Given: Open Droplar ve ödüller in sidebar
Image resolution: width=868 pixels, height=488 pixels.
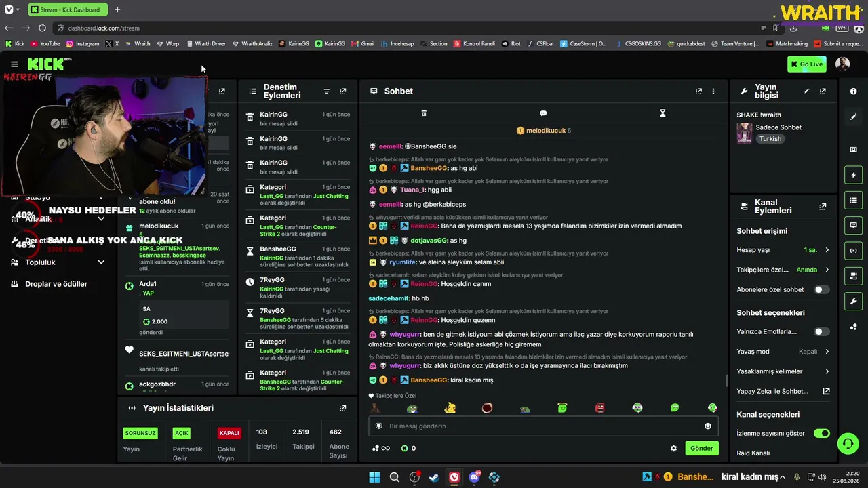Looking at the screenshot, I should pyautogui.click(x=56, y=284).
